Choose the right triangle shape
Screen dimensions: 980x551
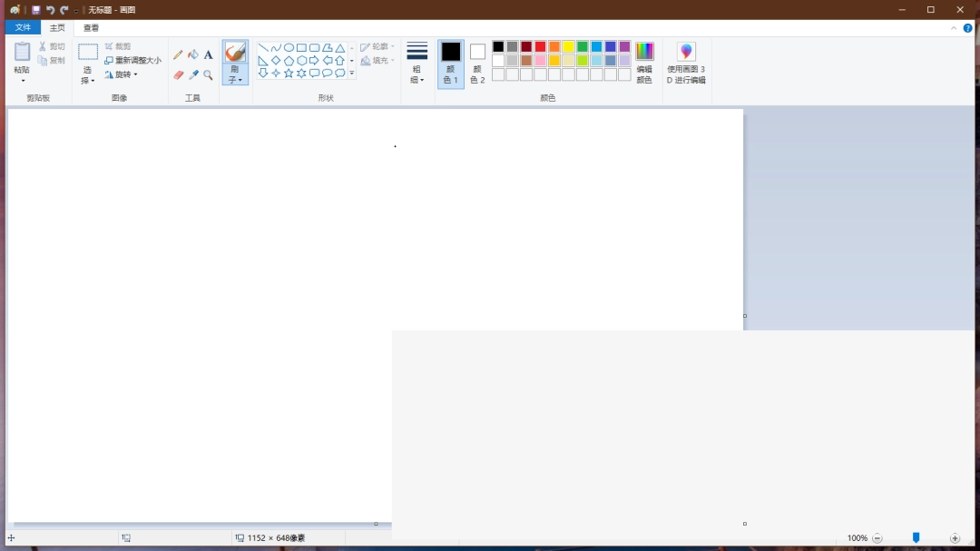coord(263,61)
